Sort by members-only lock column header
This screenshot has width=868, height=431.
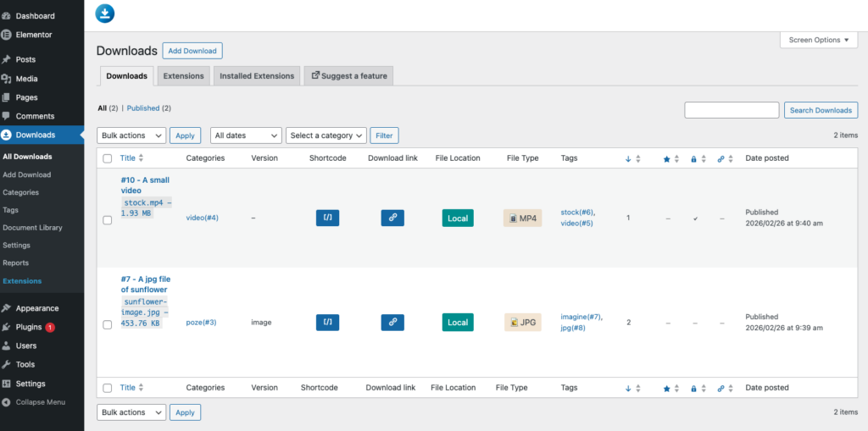[693, 158]
